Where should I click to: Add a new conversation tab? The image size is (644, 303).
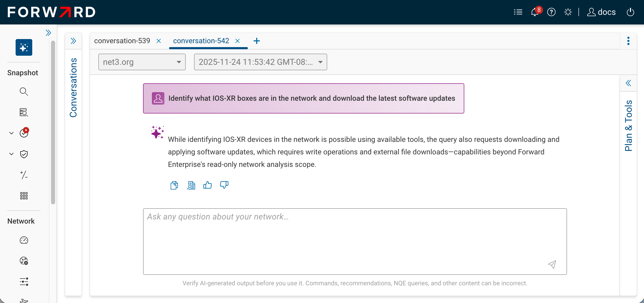[x=257, y=41]
